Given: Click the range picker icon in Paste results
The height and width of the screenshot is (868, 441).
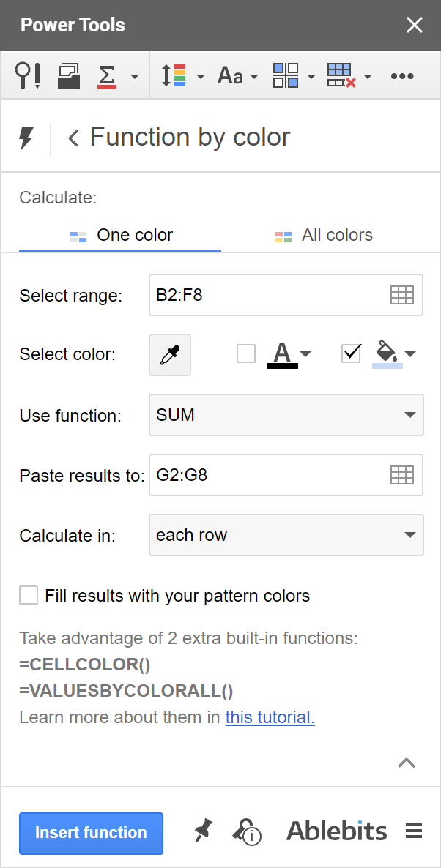Looking at the screenshot, I should click(402, 475).
